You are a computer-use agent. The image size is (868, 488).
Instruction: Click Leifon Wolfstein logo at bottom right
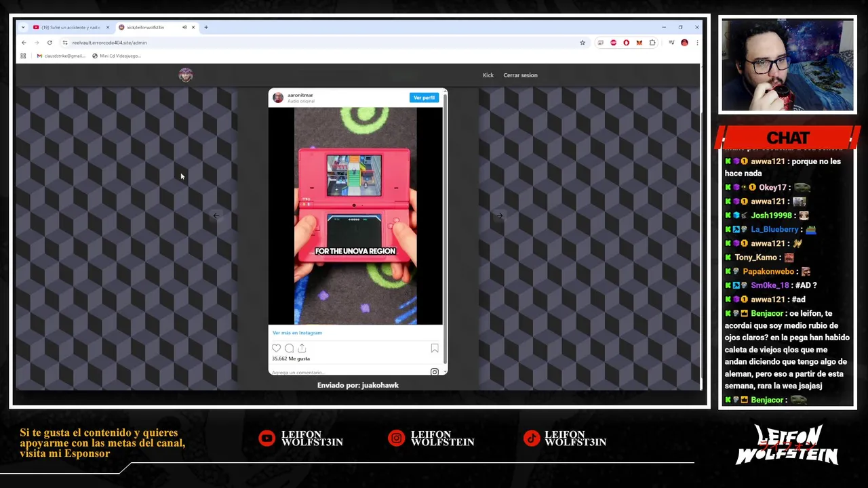788,445
